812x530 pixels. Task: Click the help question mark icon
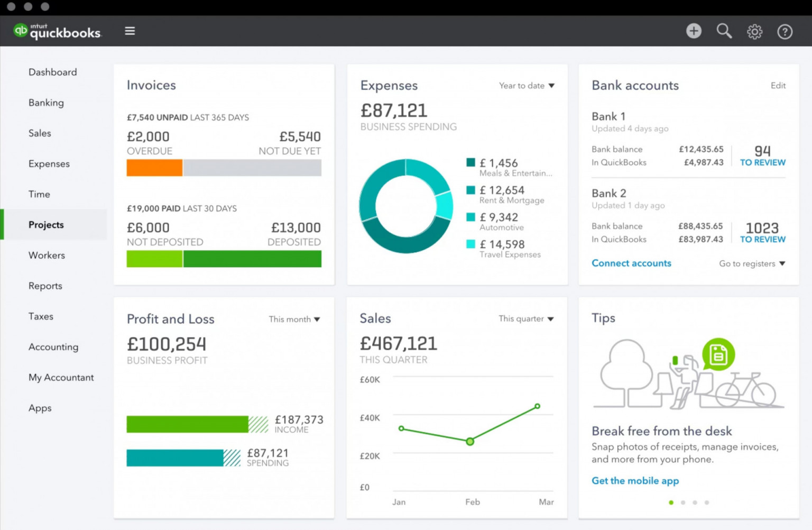point(785,31)
